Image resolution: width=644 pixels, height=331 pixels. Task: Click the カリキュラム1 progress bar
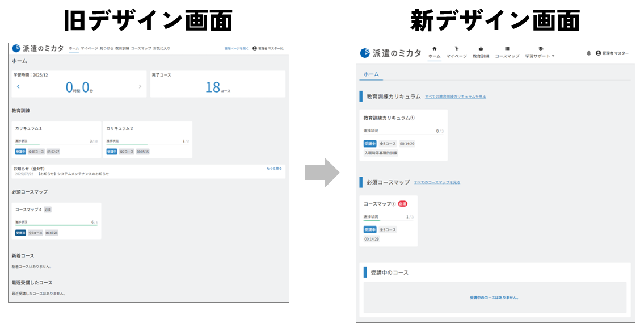click(x=56, y=144)
